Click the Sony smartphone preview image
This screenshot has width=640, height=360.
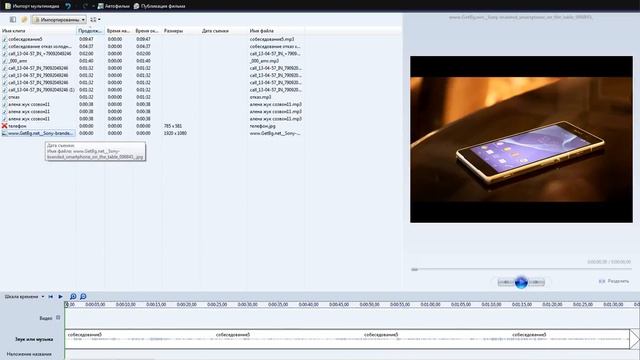click(521, 139)
